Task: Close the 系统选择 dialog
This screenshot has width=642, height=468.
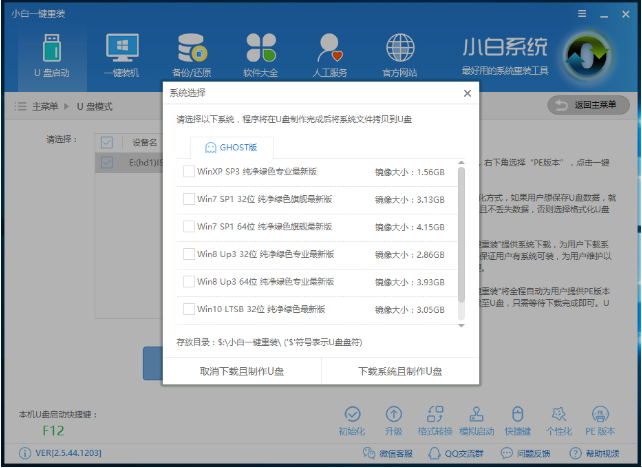Action: [x=467, y=93]
